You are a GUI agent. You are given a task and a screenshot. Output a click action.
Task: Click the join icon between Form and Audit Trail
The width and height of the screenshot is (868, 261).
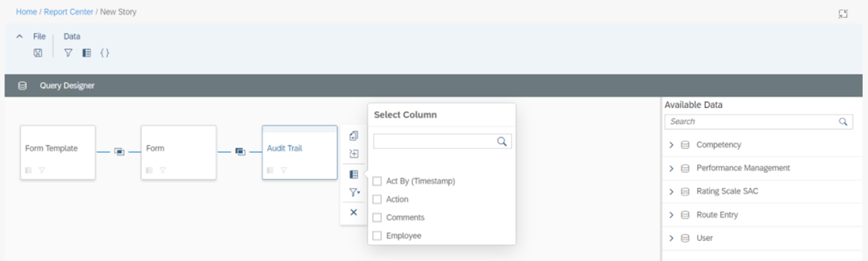[240, 151]
